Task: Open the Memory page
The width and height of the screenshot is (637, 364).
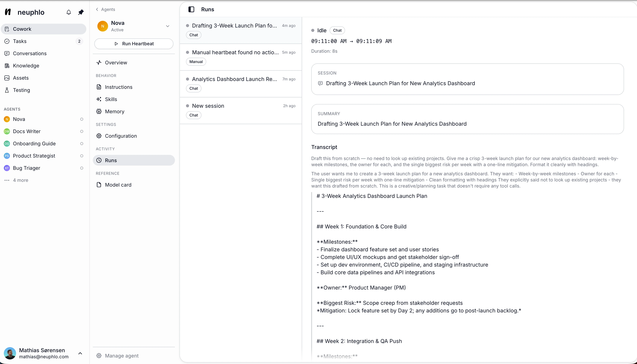Action: tap(134, 112)
